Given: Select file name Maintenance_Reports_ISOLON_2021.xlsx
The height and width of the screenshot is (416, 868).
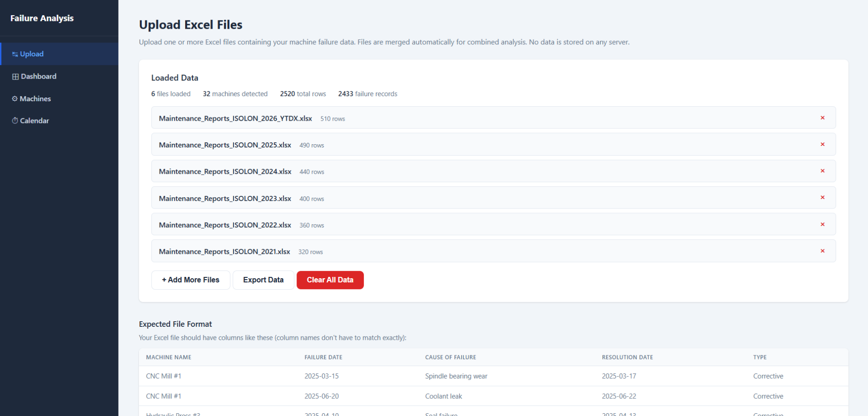Looking at the screenshot, I should pyautogui.click(x=224, y=251).
